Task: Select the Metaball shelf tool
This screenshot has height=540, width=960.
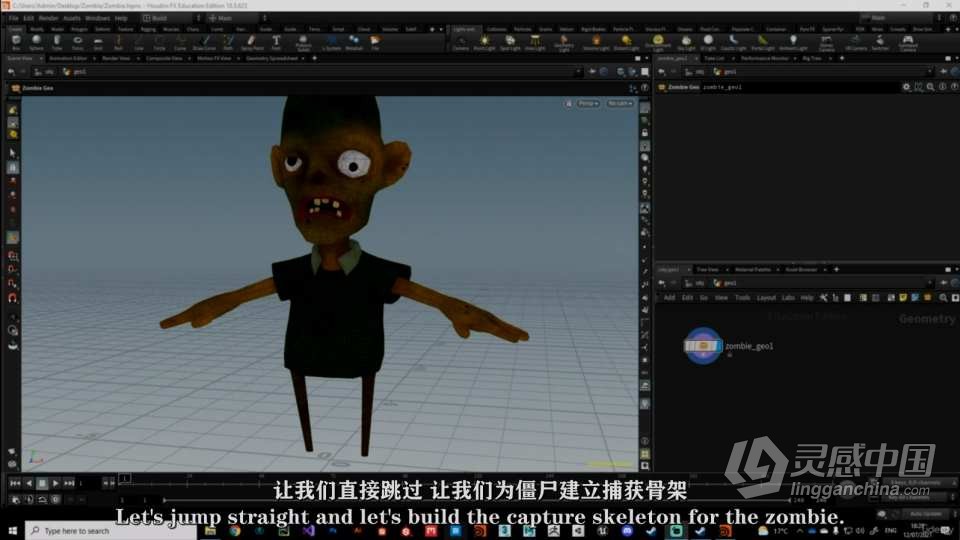Action: 354,42
